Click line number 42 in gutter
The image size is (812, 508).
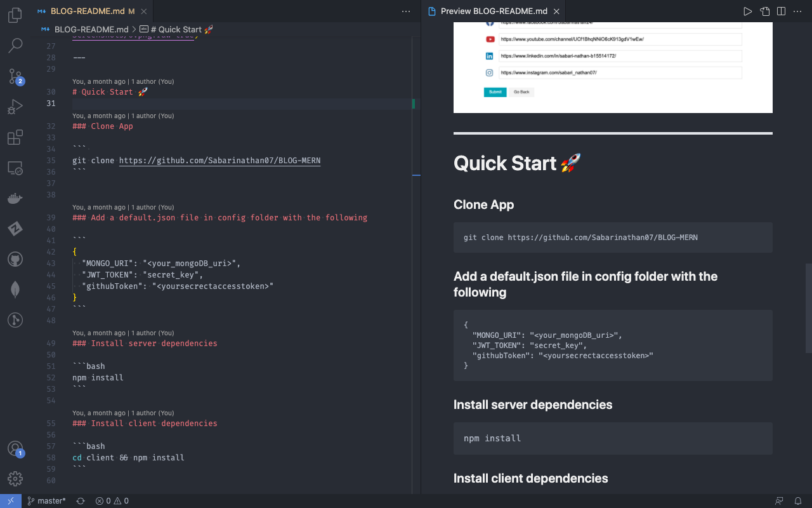click(x=51, y=252)
